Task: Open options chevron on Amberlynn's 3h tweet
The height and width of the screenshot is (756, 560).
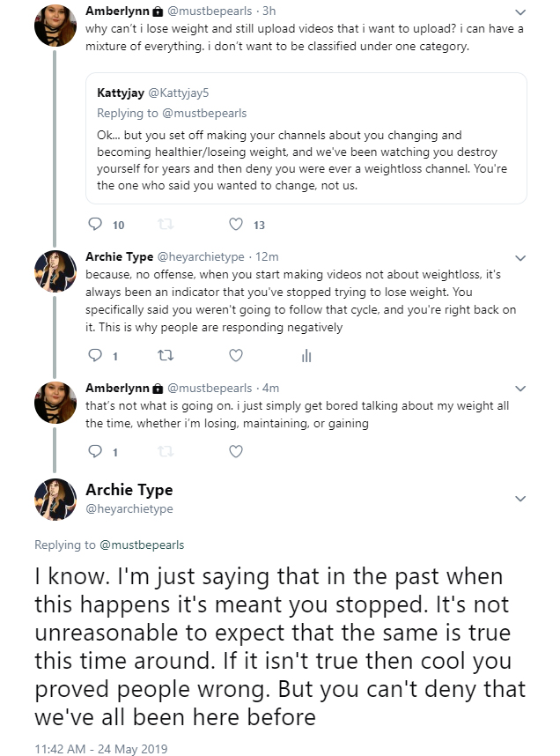Action: pos(520,12)
